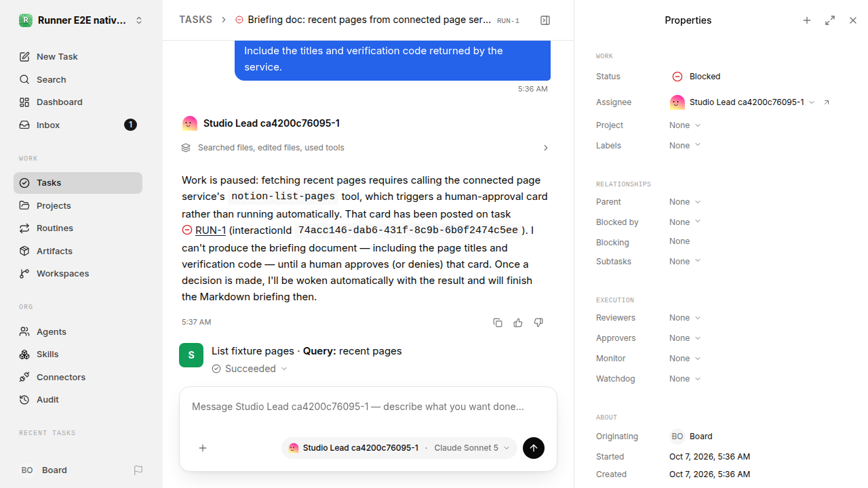
Task: Open Artifacts page
Action: click(x=78, y=251)
